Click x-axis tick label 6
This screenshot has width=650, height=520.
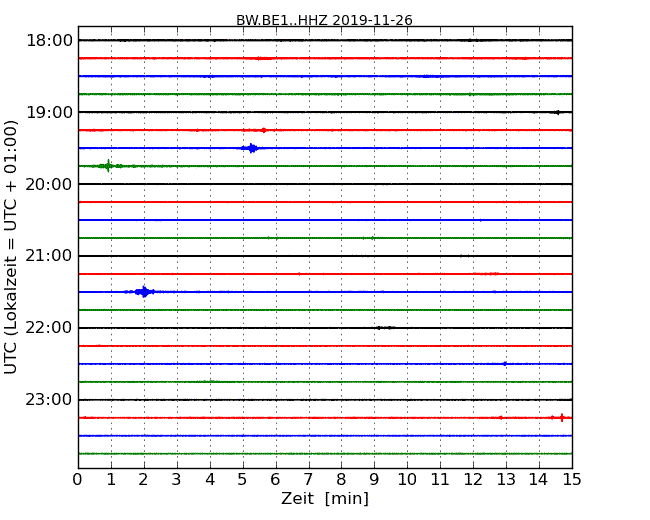point(275,480)
